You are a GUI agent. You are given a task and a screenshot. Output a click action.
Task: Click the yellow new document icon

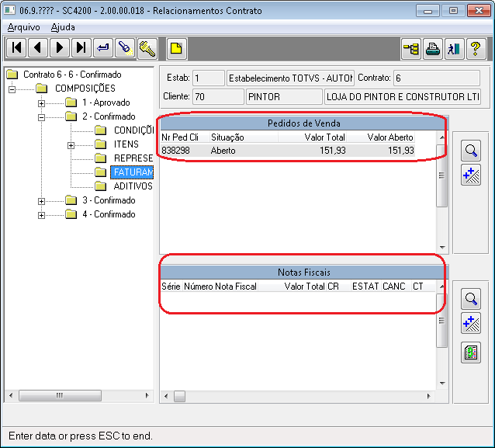pos(176,49)
